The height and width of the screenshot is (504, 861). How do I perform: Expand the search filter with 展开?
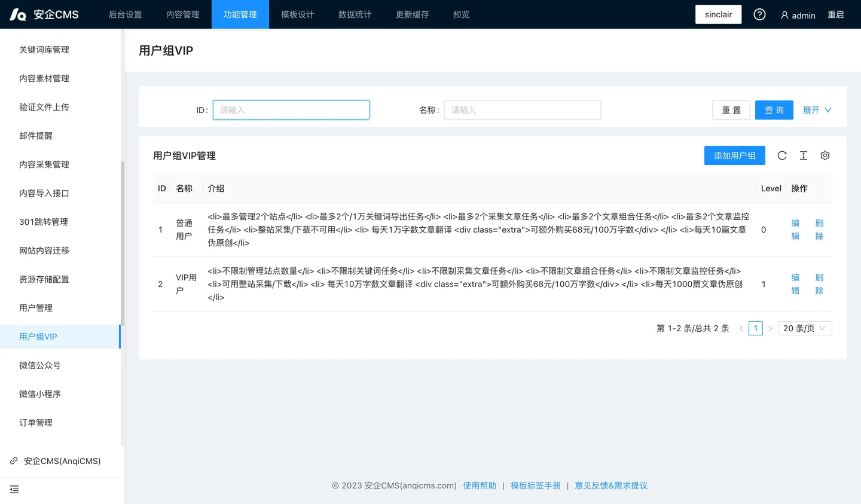tap(817, 110)
